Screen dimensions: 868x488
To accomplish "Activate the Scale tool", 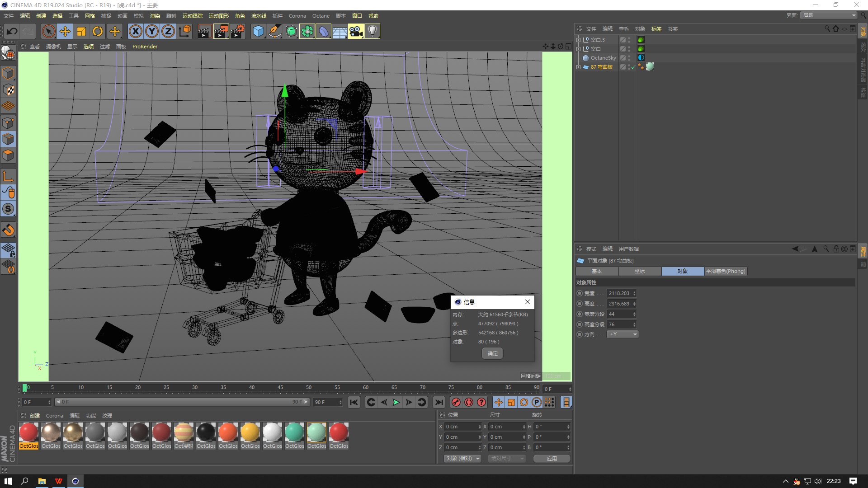I will tap(81, 31).
